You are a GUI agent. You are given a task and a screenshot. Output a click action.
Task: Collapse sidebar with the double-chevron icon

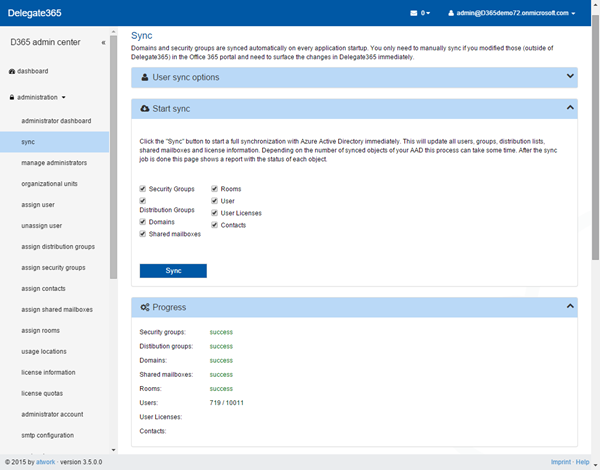[104, 43]
